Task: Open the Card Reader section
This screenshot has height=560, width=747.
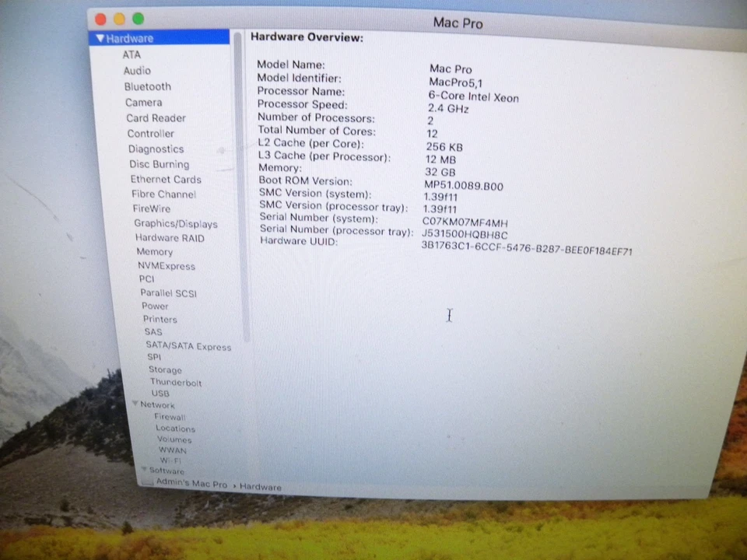Action: point(156,117)
